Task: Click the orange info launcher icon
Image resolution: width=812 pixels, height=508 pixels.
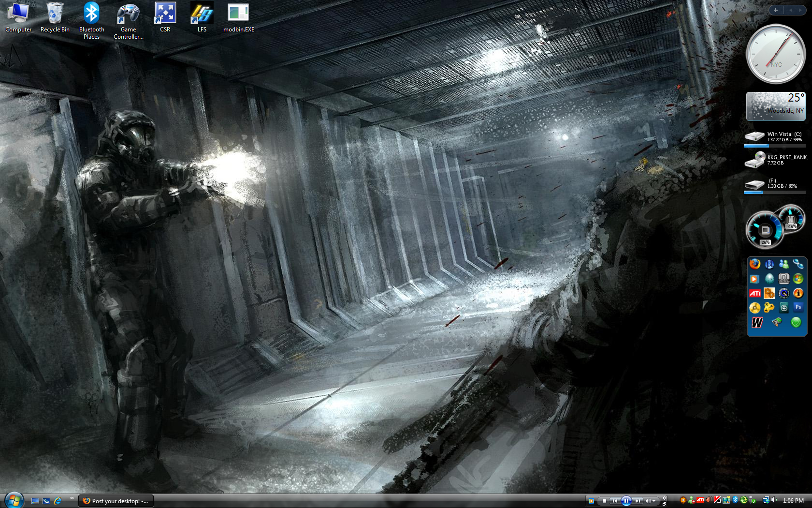Action: [798, 293]
